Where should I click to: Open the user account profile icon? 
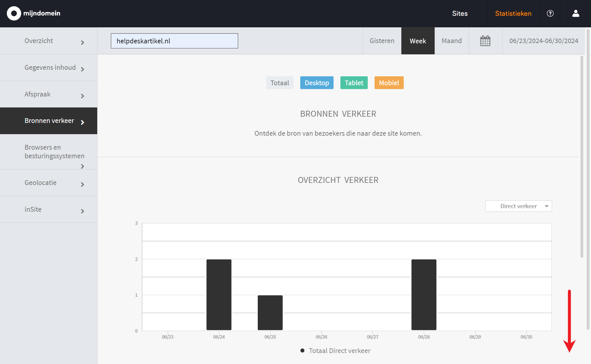(x=576, y=13)
